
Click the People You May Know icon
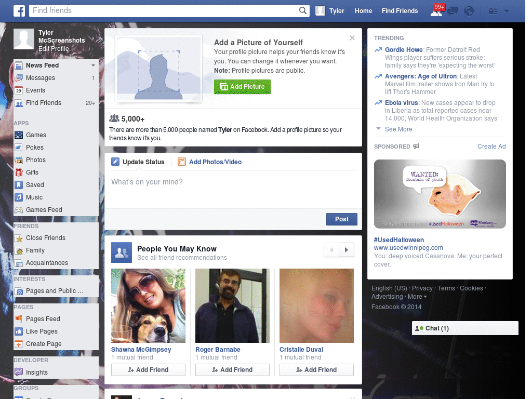pos(122,252)
